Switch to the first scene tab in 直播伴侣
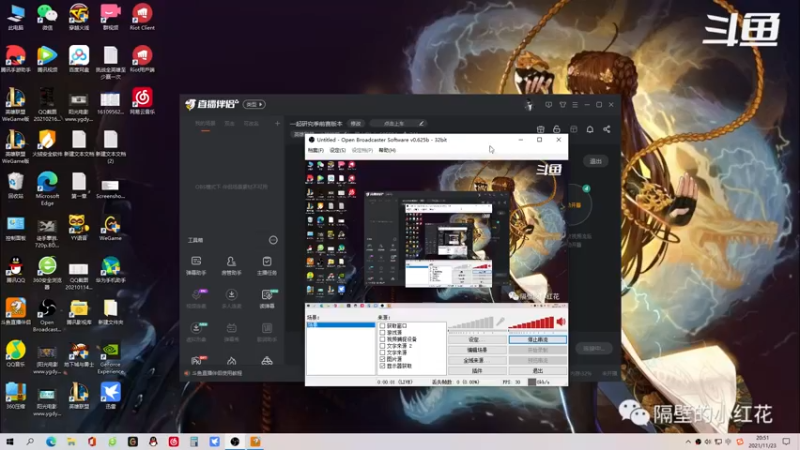Screen dimensions: 800x450 pyautogui.click(x=205, y=123)
